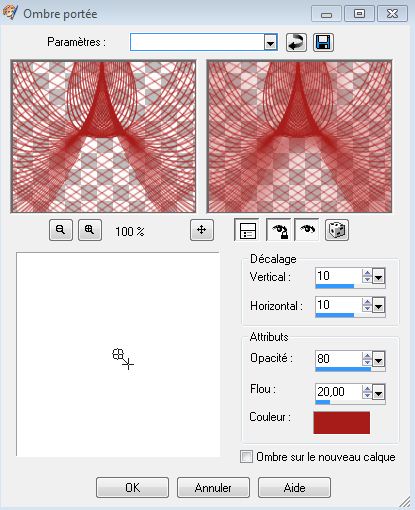Screen dimensions: 415x510
Task: Click the Annuler button
Action: (213, 488)
